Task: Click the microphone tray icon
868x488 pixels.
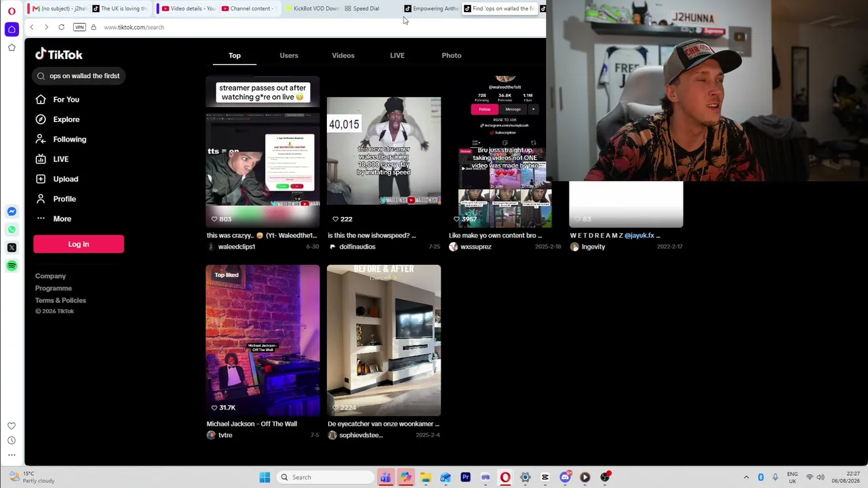Action: (775, 477)
